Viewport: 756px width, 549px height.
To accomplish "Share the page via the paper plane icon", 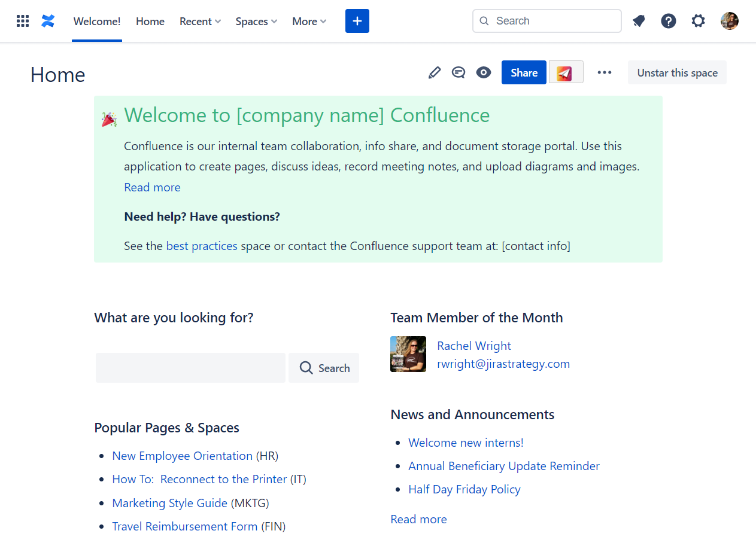I will point(566,72).
